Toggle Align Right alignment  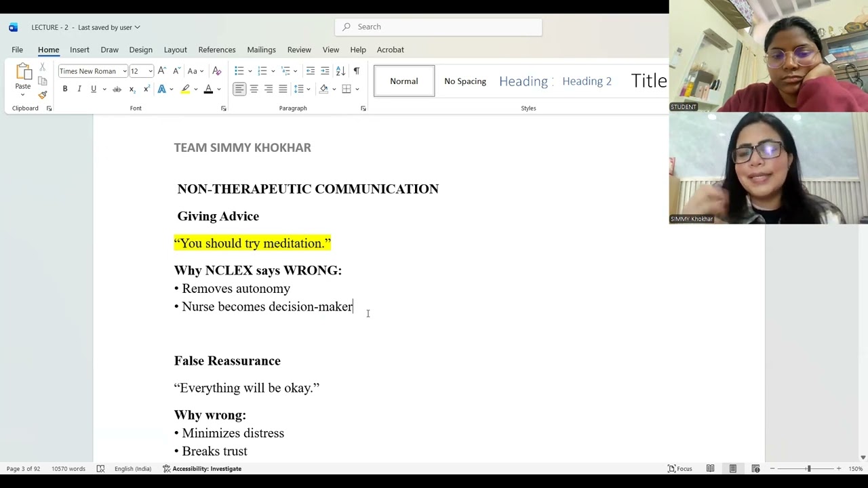point(269,89)
